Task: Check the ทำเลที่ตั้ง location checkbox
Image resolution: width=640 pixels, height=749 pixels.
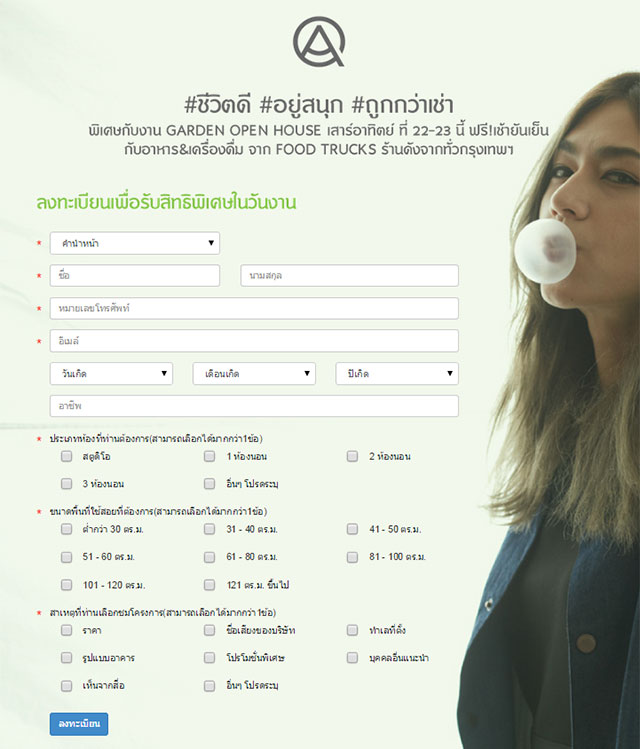Action: point(352,630)
